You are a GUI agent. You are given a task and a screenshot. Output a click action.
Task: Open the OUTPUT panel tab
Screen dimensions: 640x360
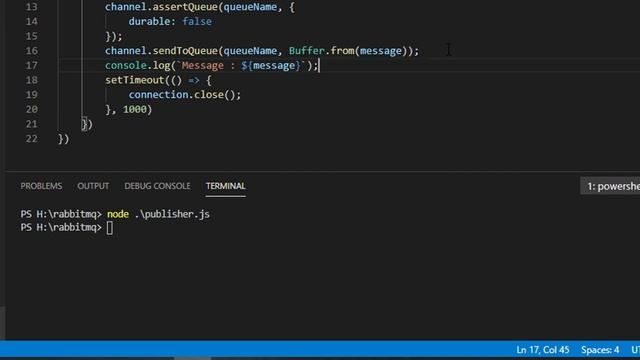pos(93,186)
